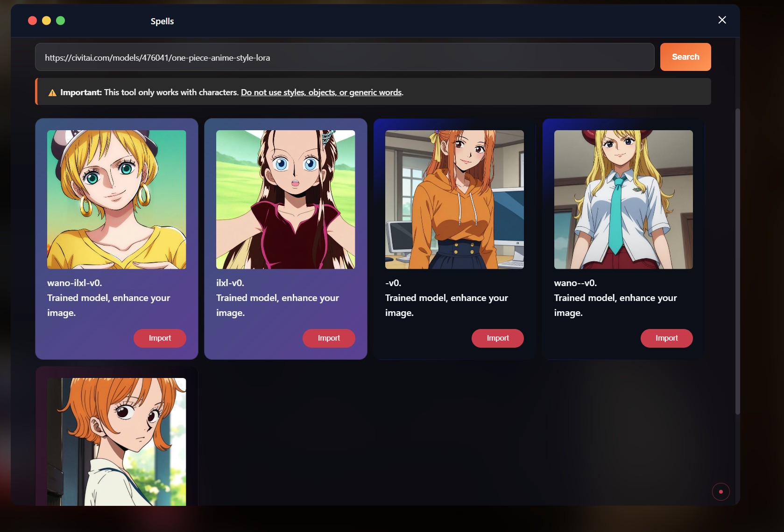Click the orange Search button

coord(685,57)
